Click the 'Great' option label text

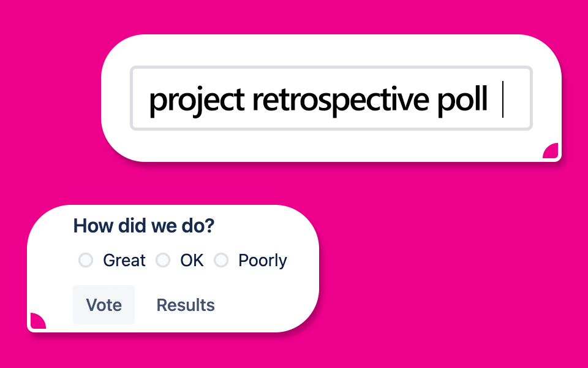coord(124,261)
